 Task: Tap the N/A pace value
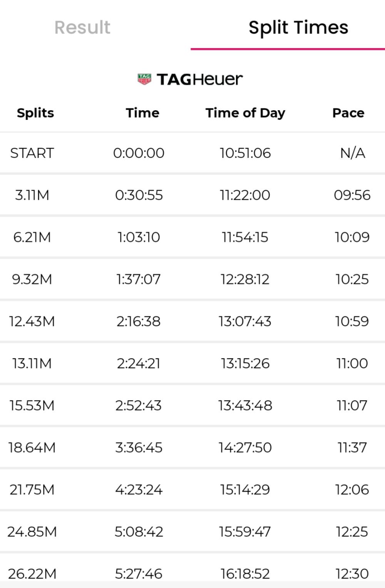(x=353, y=153)
